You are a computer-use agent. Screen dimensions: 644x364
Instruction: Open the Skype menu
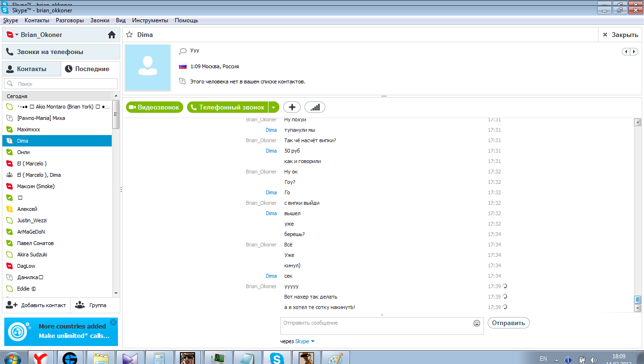pos(10,20)
